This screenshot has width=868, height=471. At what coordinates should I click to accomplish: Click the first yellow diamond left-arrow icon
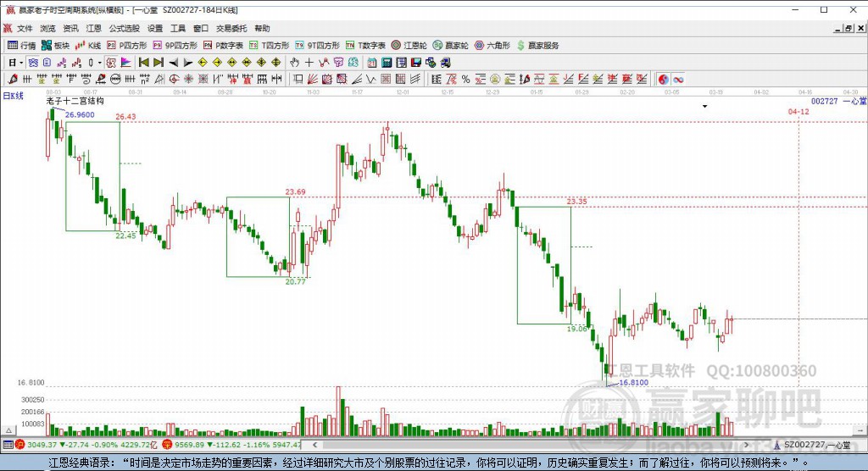tap(203, 63)
